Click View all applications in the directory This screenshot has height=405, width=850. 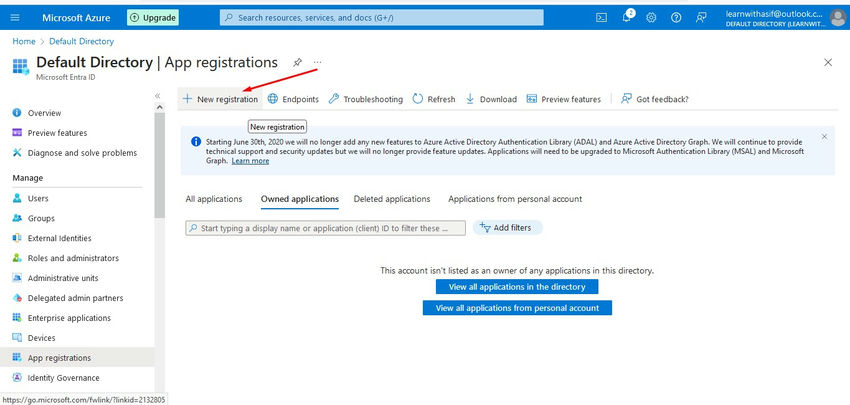tap(516, 287)
